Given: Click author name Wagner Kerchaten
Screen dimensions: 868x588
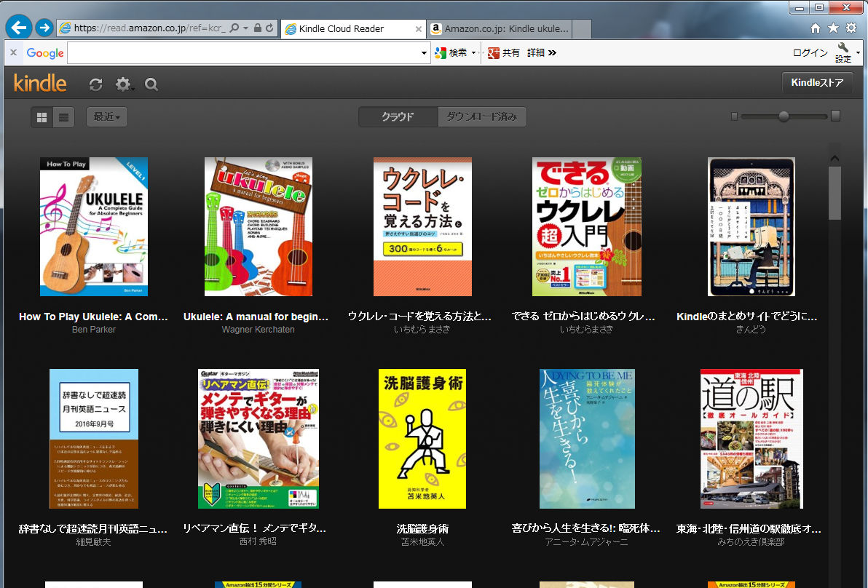Looking at the screenshot, I should [258, 330].
